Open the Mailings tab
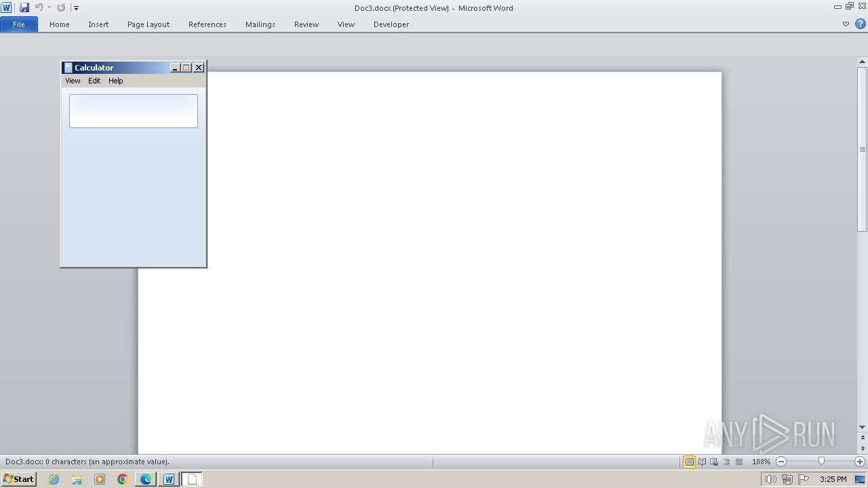Image resolution: width=868 pixels, height=488 pixels. pos(260,24)
